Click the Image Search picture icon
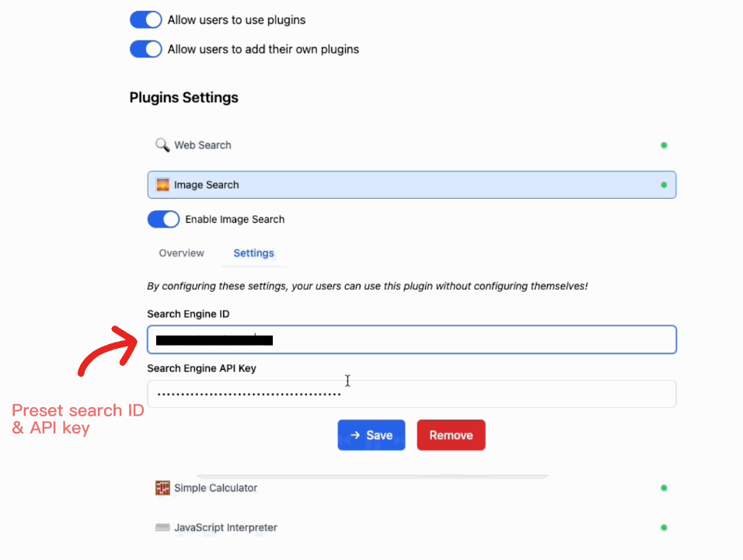This screenshot has height=560, width=743. coord(163,185)
